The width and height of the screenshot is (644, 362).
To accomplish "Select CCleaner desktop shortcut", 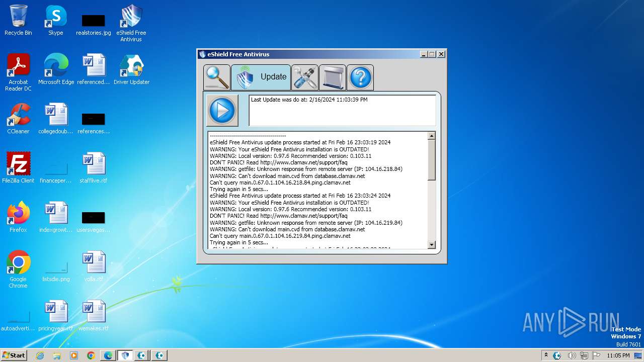I will coord(18,119).
